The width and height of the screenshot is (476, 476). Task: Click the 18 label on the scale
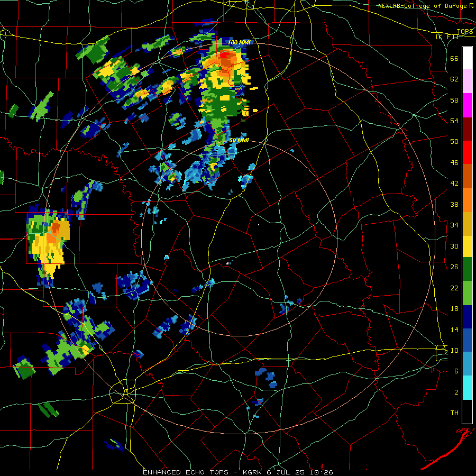[x=454, y=309]
